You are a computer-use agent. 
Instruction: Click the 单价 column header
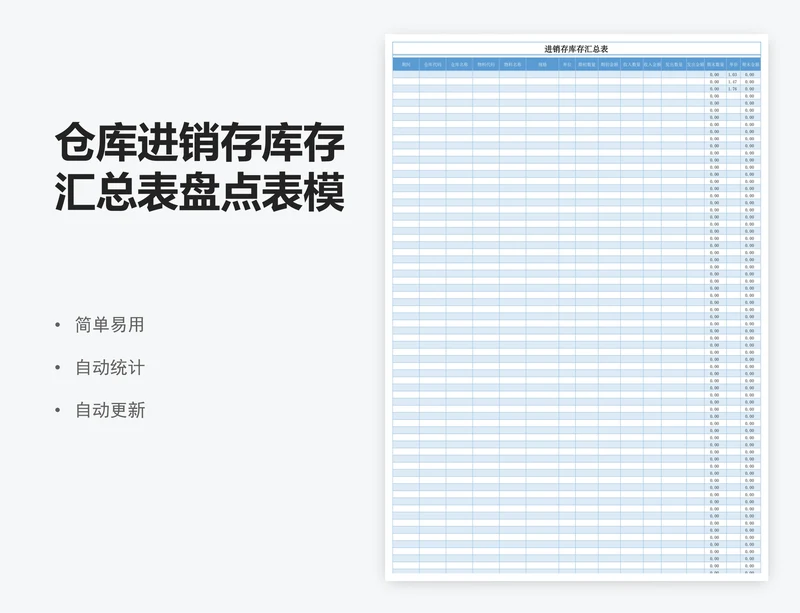733,65
